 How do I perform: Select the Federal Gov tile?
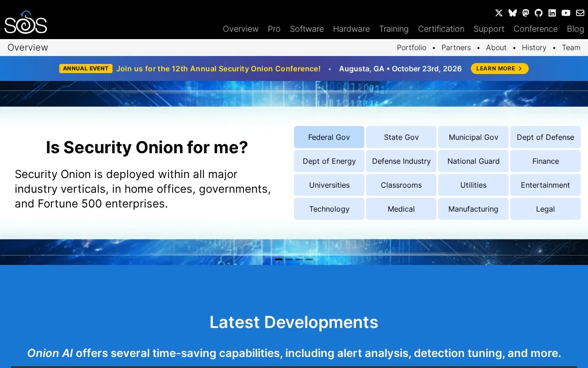coord(329,137)
